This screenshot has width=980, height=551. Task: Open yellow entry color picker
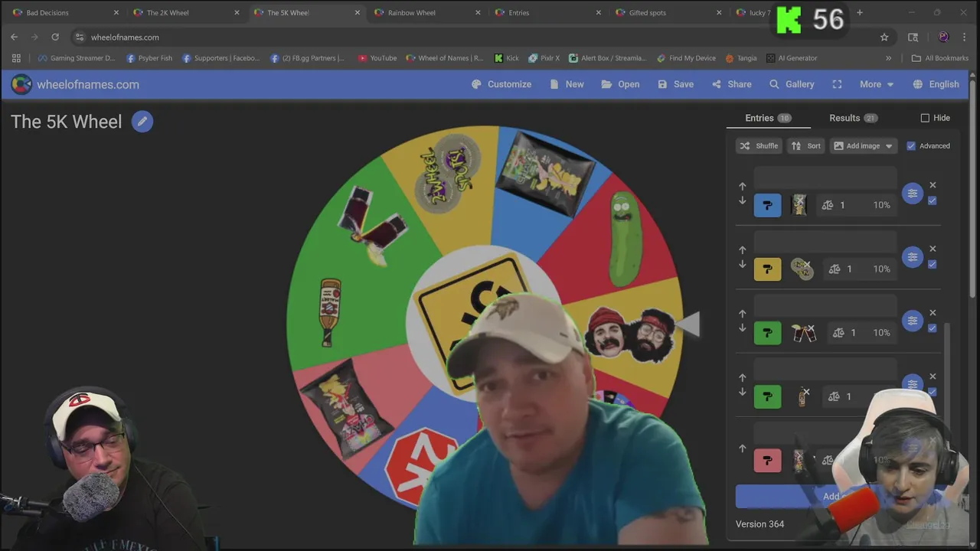[768, 269]
